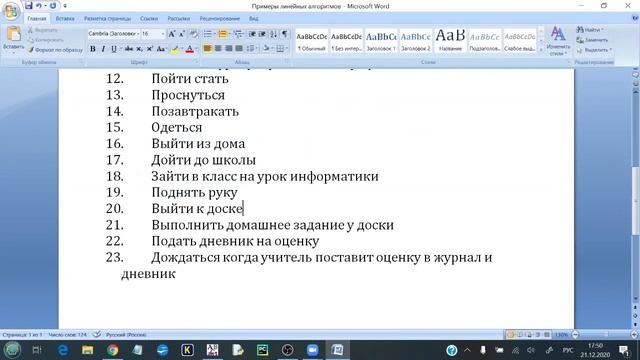
Task: Toggle underline formatting
Action: coord(114,49)
